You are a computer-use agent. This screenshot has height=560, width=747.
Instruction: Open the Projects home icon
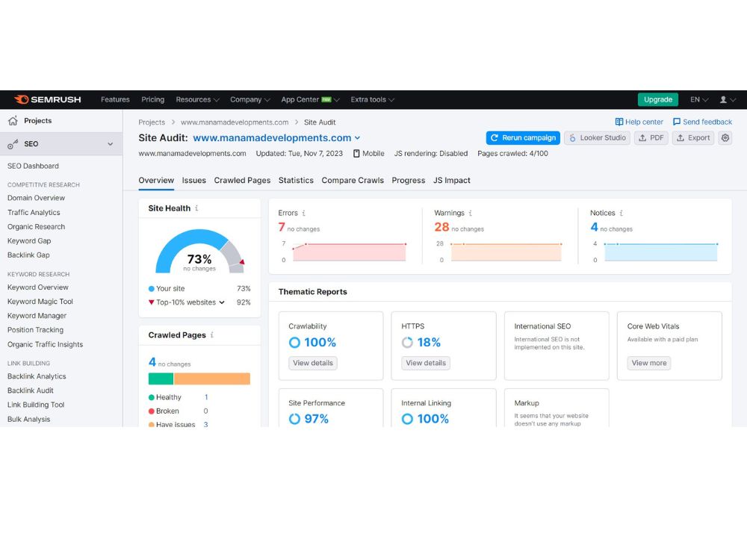[x=13, y=120]
